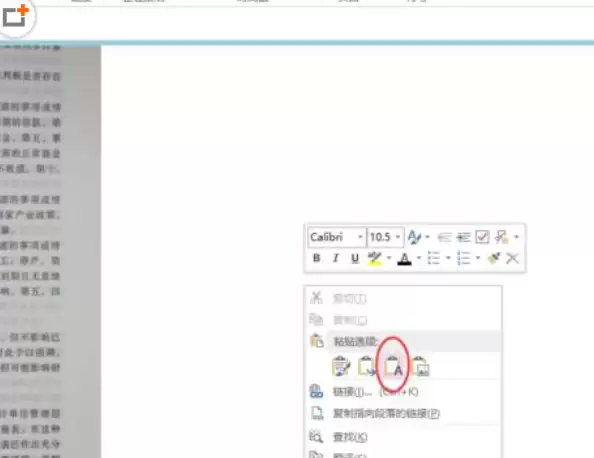The width and height of the screenshot is (594, 458).
Task: Apply the black font color button
Action: (x=405, y=258)
